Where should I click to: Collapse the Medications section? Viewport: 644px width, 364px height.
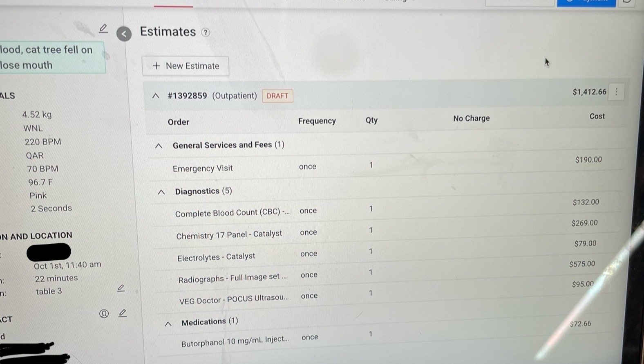point(168,324)
